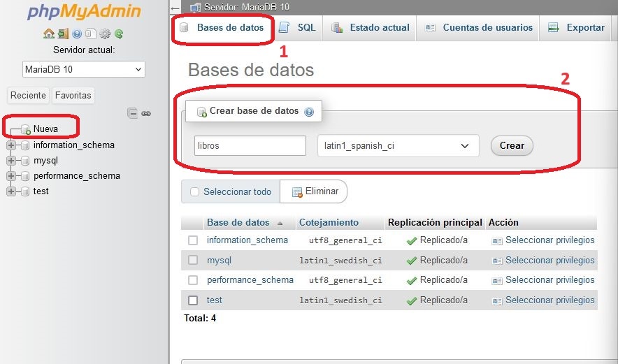Click the collapse all tree icon

tap(132, 113)
